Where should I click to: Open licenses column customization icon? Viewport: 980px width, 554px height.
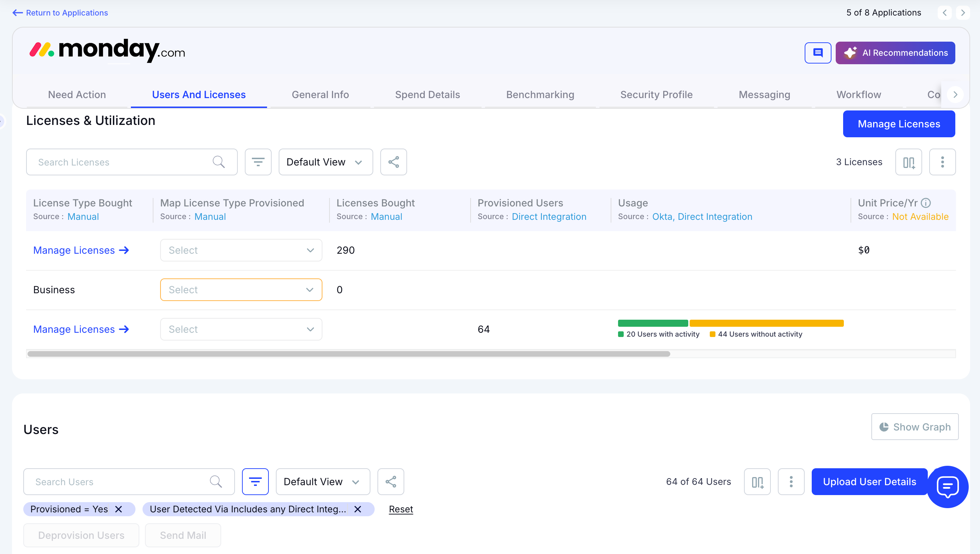(x=908, y=162)
